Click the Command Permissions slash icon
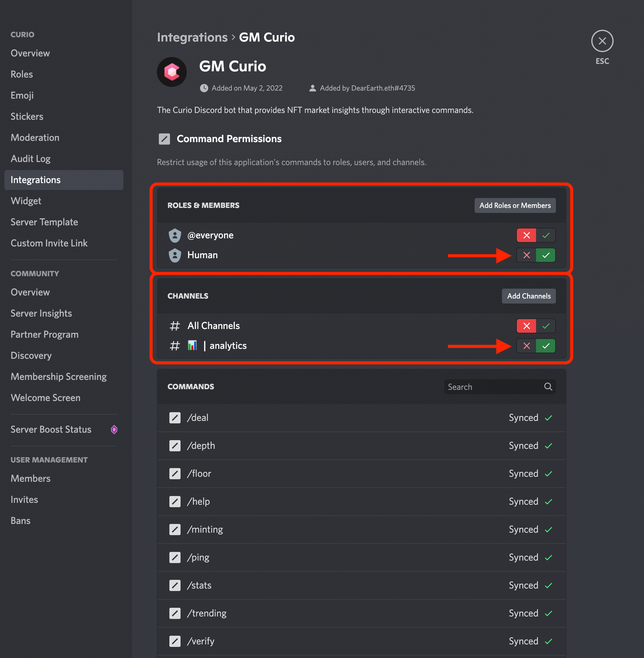This screenshot has width=644, height=658. [x=165, y=139]
